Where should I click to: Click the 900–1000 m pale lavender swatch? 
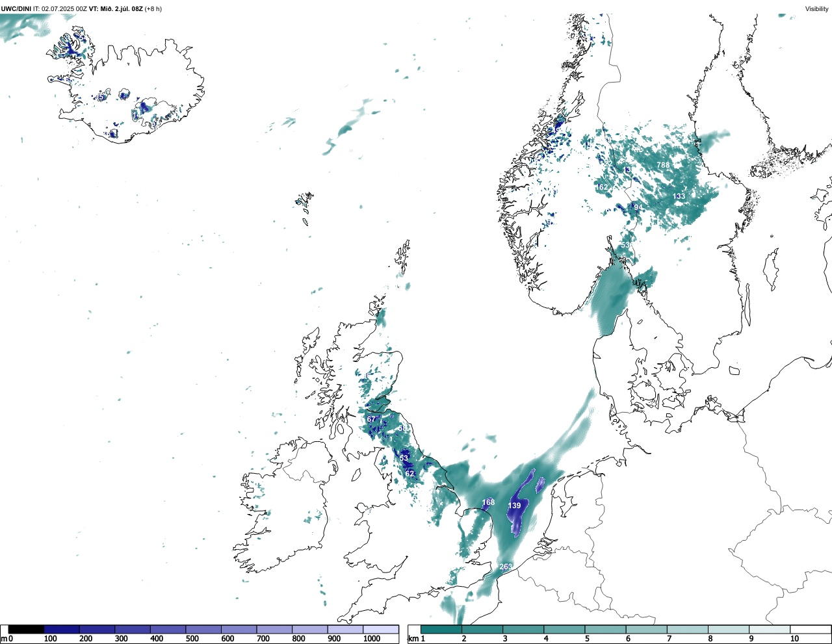tap(345, 629)
